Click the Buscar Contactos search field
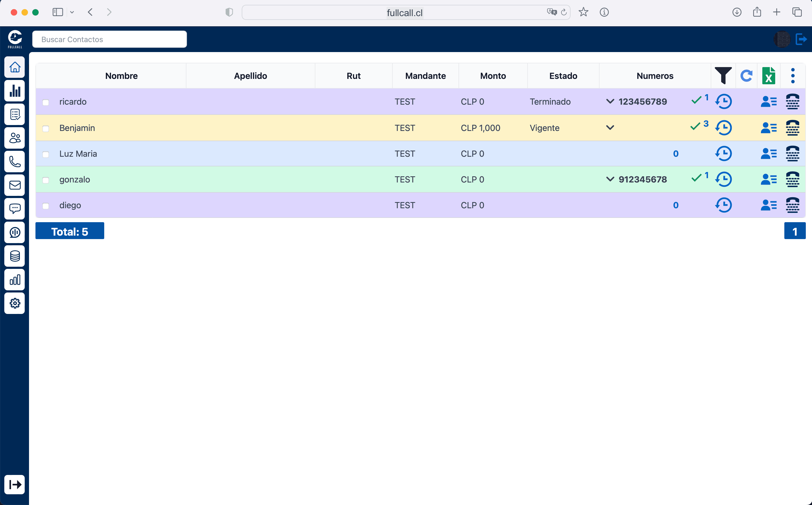The height and width of the screenshot is (505, 812). click(109, 39)
